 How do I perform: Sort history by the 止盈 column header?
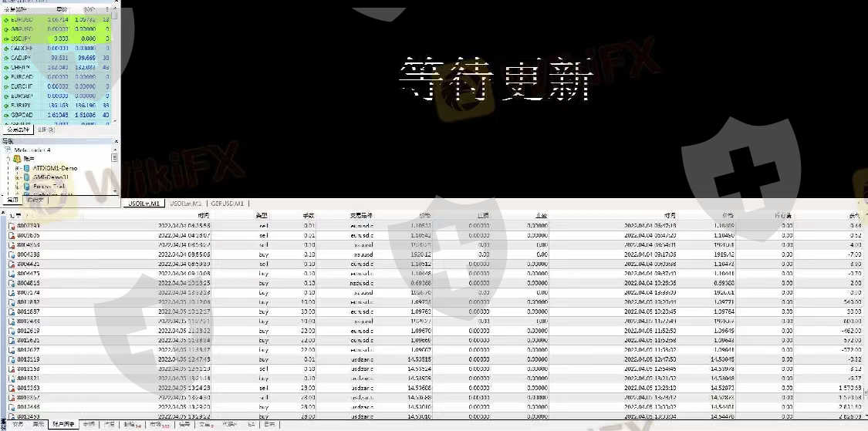(x=542, y=215)
